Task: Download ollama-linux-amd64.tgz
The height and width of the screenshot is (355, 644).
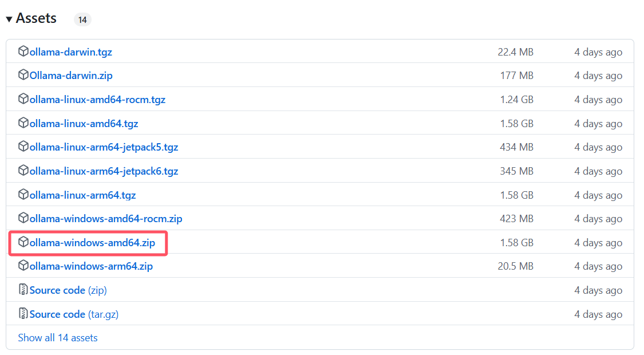Action: (x=84, y=123)
